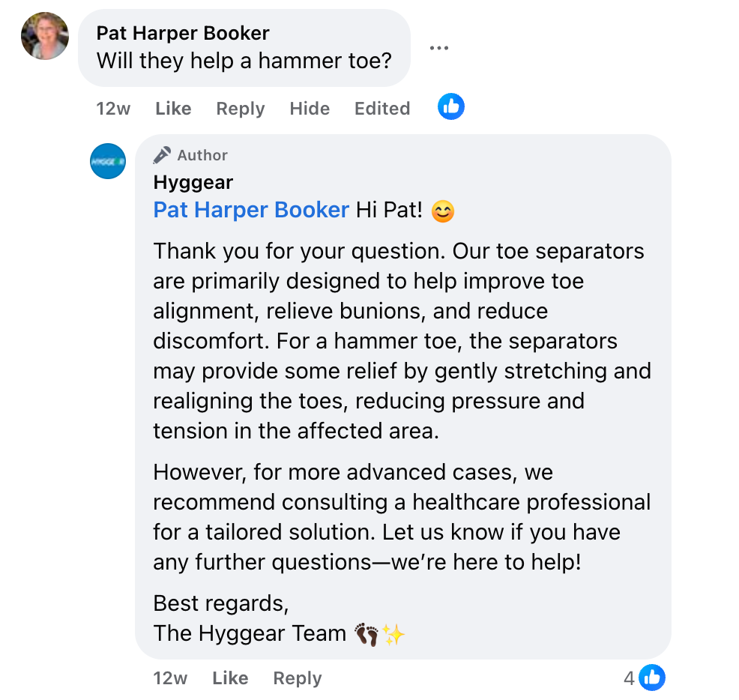Show the 4 reactions count on the Hyggear reply
Viewport: 739px width, 700px height.
coord(629,679)
